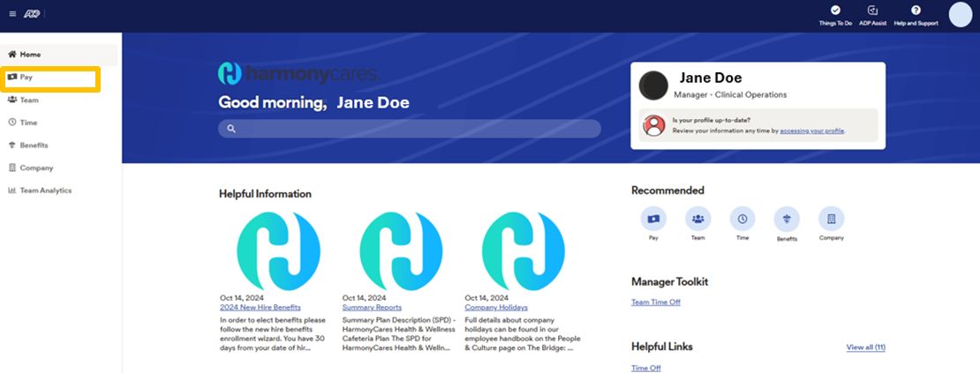Open the Company Holidays article link
The width and height of the screenshot is (980, 373).
tap(496, 308)
